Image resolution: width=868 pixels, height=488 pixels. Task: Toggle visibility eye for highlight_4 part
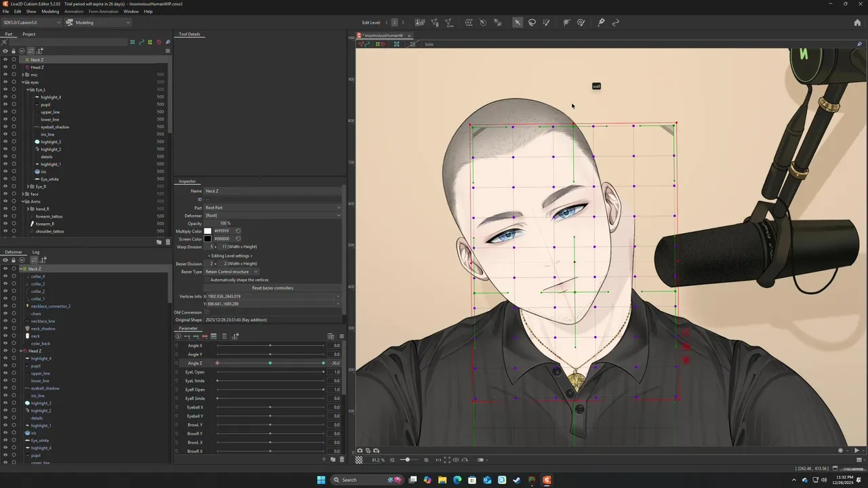coord(5,97)
